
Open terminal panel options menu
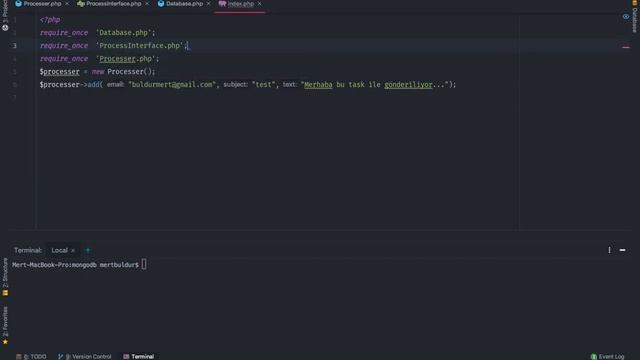click(x=609, y=250)
